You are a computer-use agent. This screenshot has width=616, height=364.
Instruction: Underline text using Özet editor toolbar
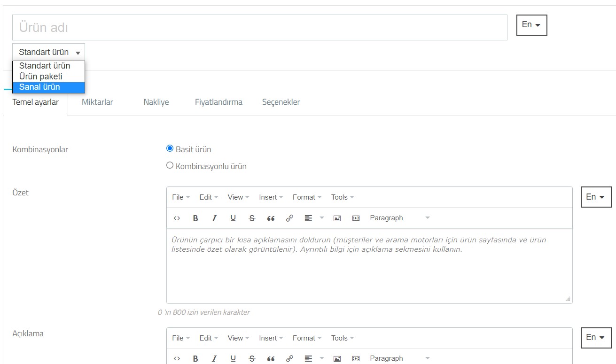click(233, 218)
